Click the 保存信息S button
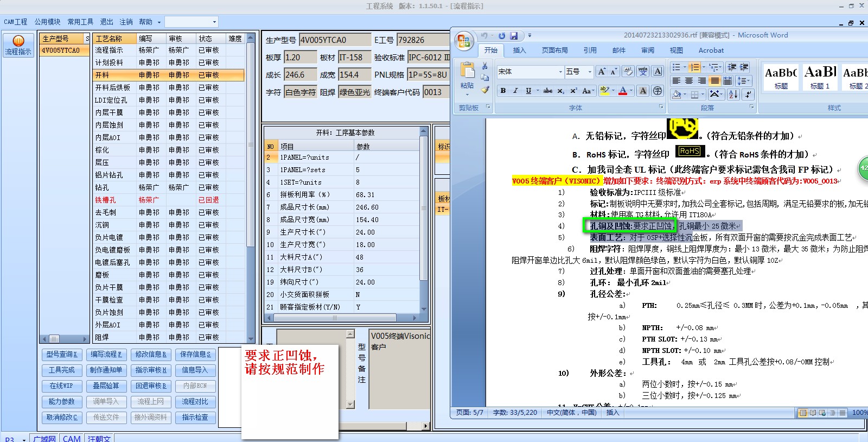This screenshot has width=868, height=442. (195, 354)
